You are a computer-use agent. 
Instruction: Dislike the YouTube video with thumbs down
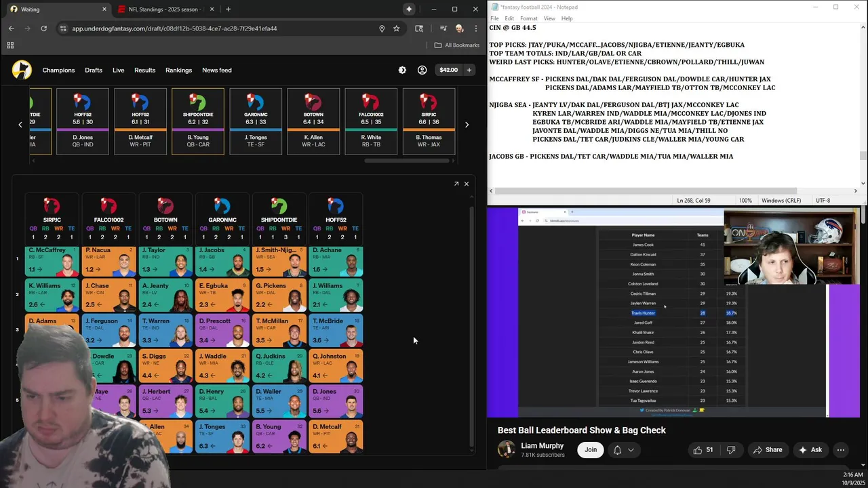(x=731, y=450)
